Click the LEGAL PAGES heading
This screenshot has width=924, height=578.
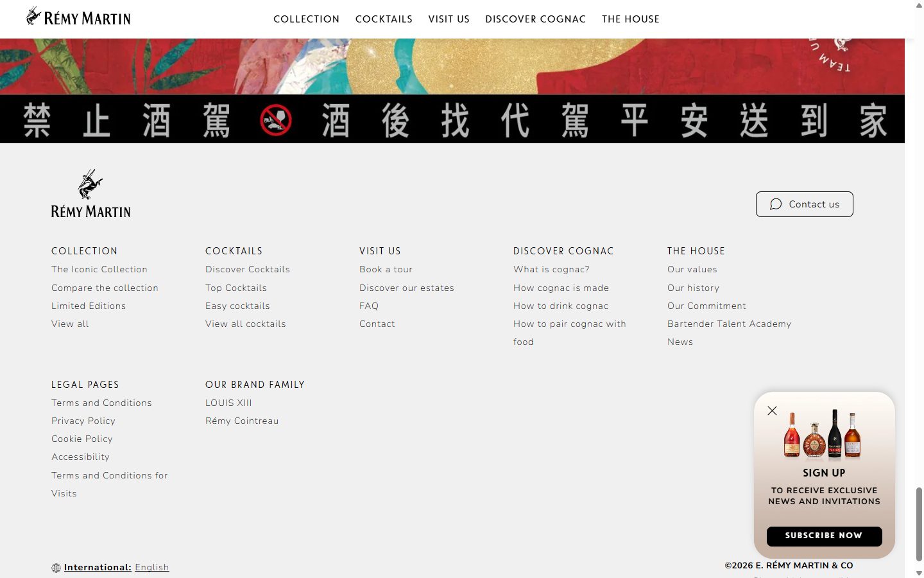pyautogui.click(x=85, y=385)
